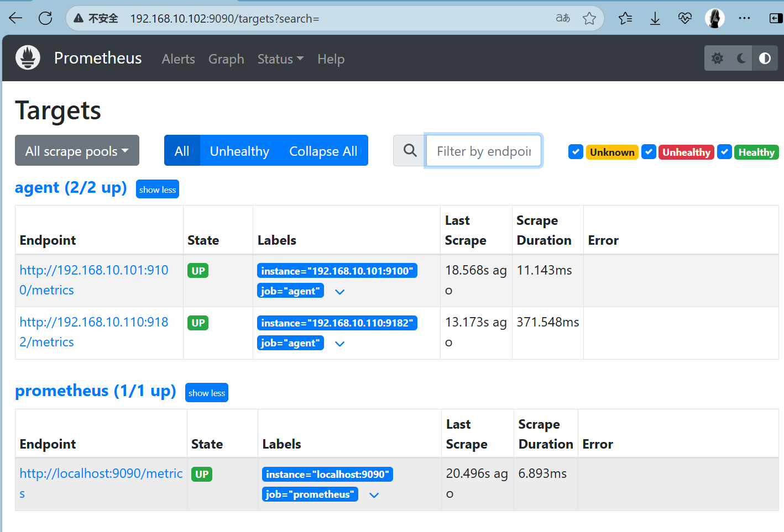Click UP state of localhost target

(x=202, y=474)
